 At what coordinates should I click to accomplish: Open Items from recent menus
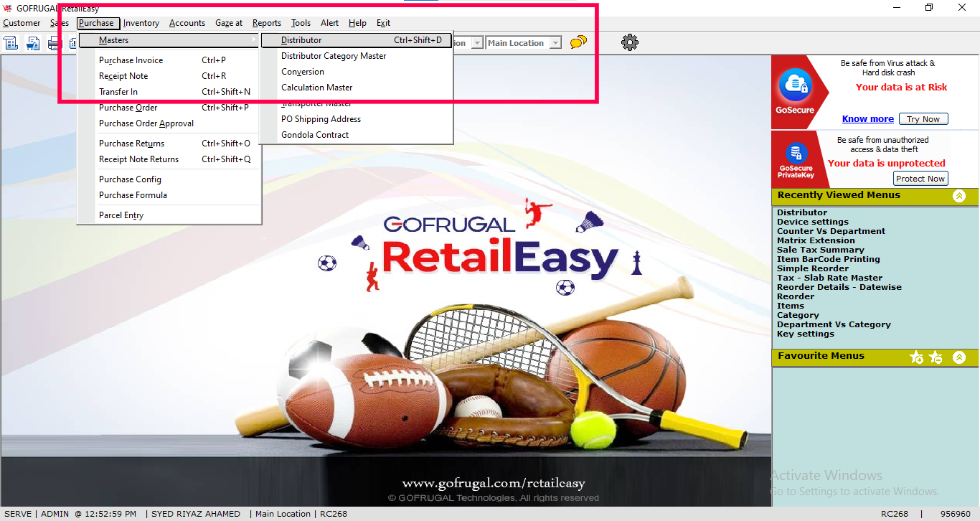(x=791, y=306)
